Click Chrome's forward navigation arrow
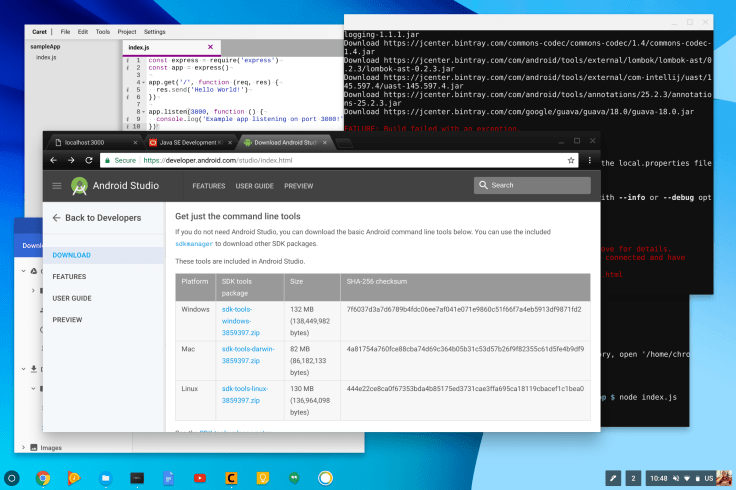Screen dimensions: 736x490 71,160
